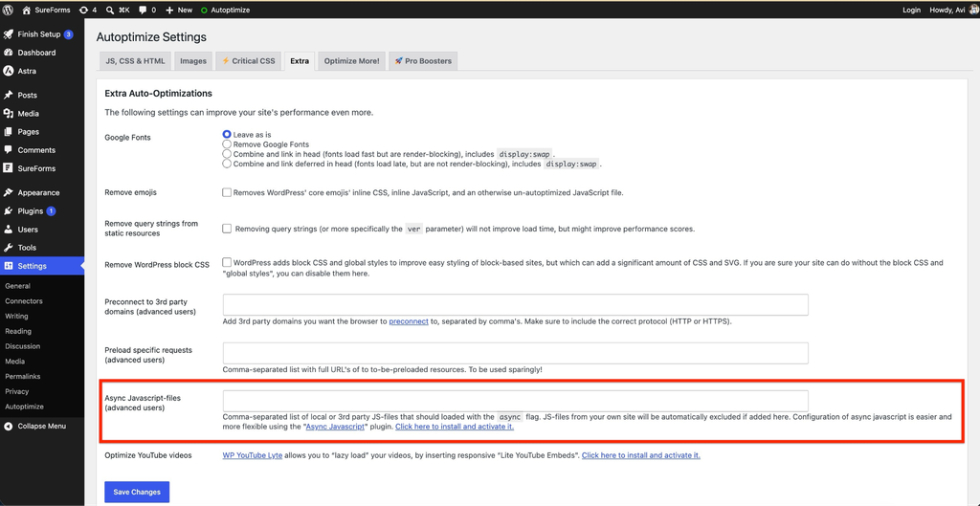Focus the Preload specific requests field

[x=516, y=353]
